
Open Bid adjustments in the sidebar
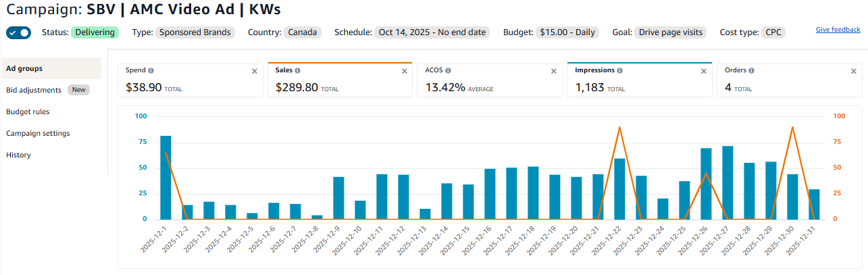34,90
